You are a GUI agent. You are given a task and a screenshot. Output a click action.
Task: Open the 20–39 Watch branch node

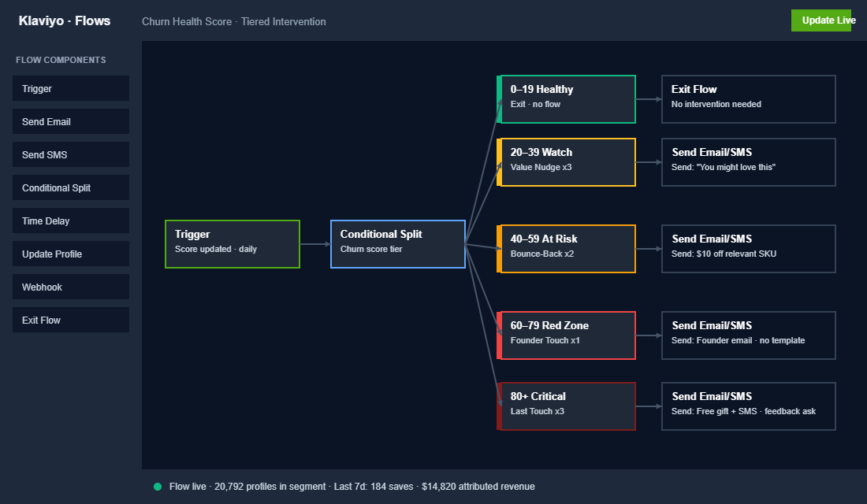click(x=566, y=162)
